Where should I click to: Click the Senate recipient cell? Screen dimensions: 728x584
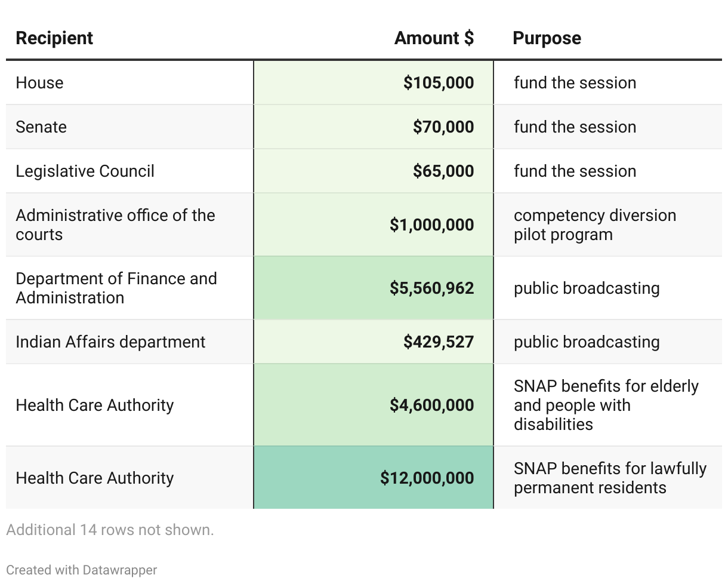coord(41,127)
